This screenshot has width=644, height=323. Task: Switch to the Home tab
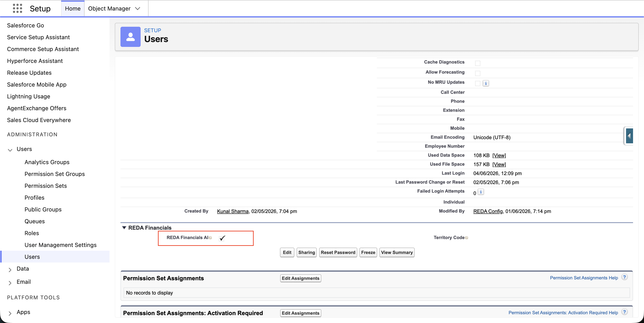point(73,9)
